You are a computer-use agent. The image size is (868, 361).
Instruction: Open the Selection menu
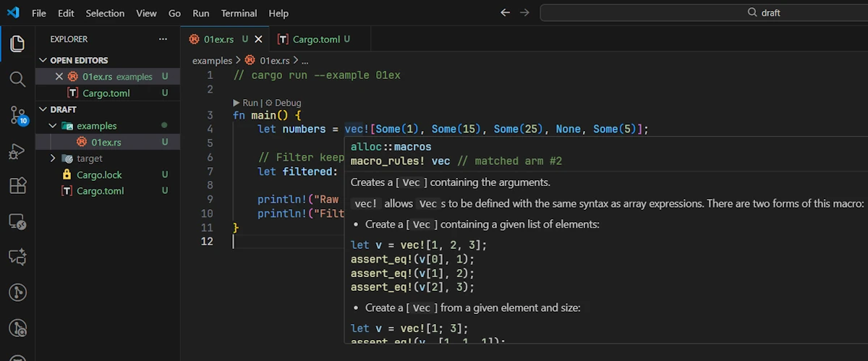[105, 13]
